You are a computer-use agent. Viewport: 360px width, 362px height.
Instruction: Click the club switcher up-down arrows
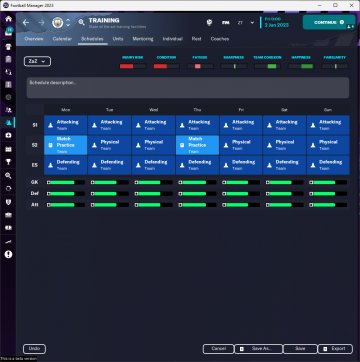click(68, 23)
